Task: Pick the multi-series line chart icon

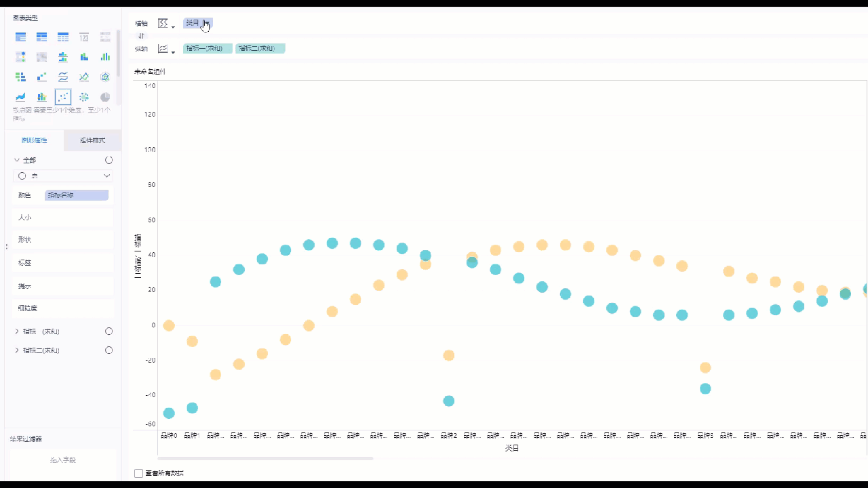Action: 63,77
